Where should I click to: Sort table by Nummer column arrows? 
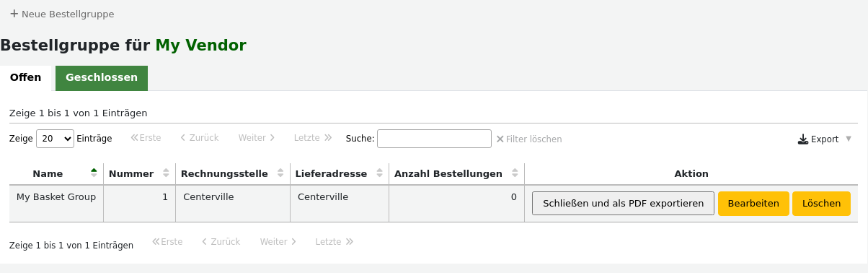click(166, 173)
